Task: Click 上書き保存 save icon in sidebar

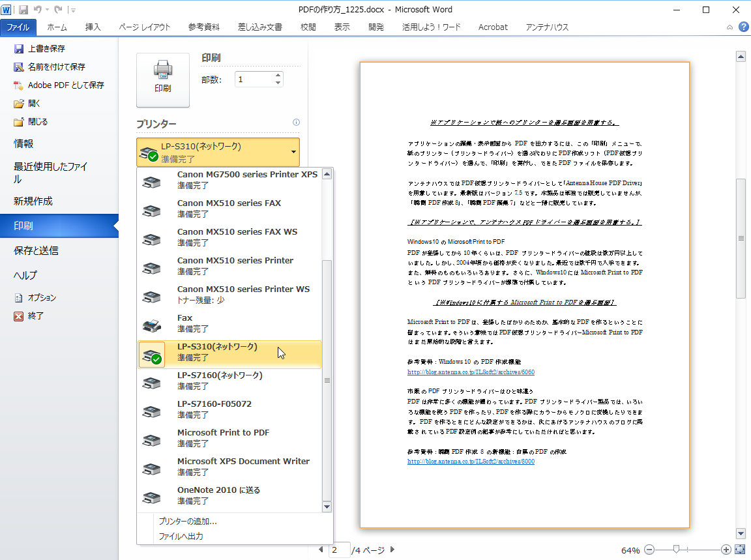Action: [19, 49]
